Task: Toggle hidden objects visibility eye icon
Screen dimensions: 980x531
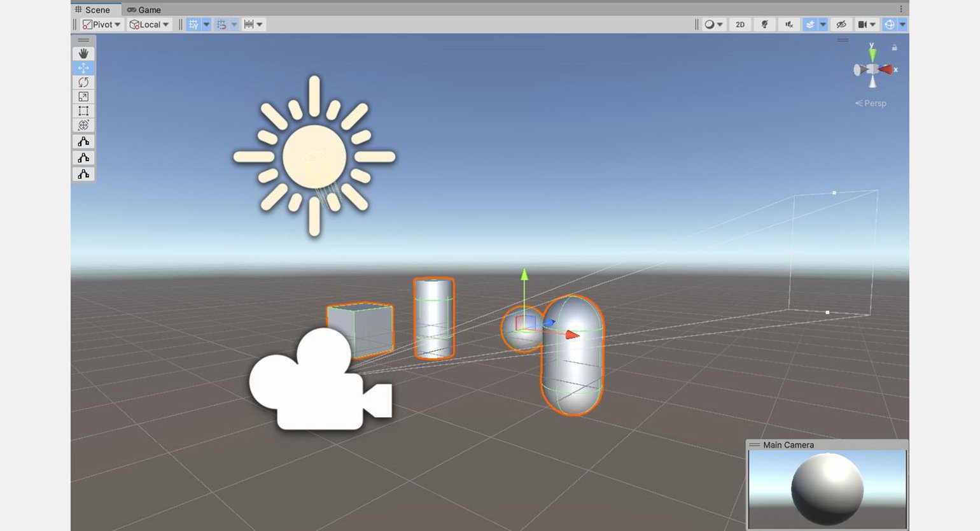Action: coord(841,25)
